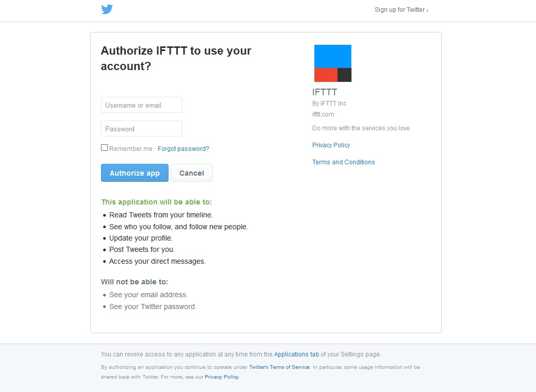Open IFTTT's Privacy Policy link
Image resolution: width=536 pixels, height=392 pixels.
pos(331,145)
